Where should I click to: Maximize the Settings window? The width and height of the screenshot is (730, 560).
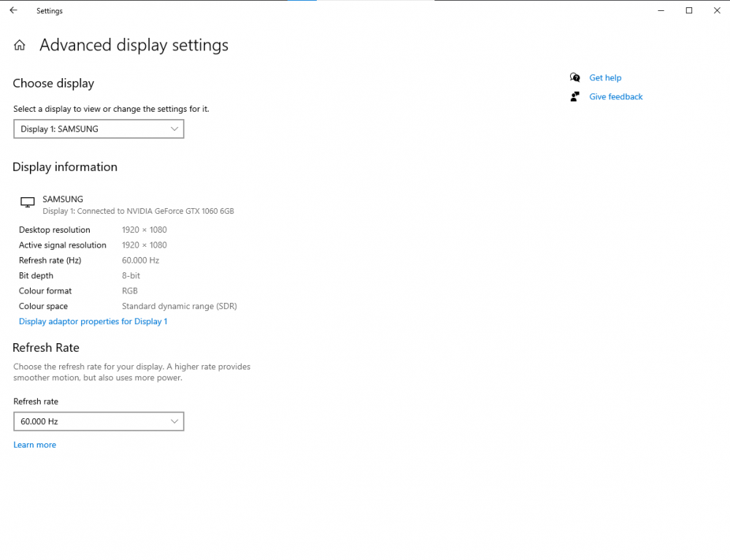point(689,10)
